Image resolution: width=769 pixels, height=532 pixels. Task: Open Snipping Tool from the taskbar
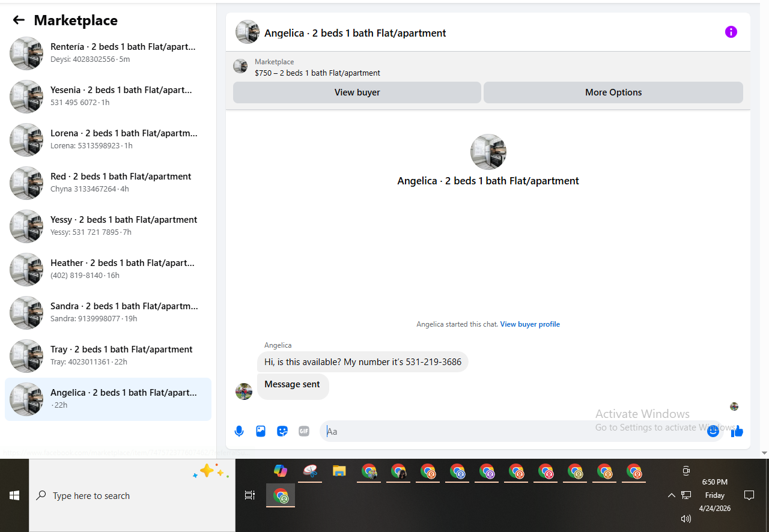tap(310, 471)
